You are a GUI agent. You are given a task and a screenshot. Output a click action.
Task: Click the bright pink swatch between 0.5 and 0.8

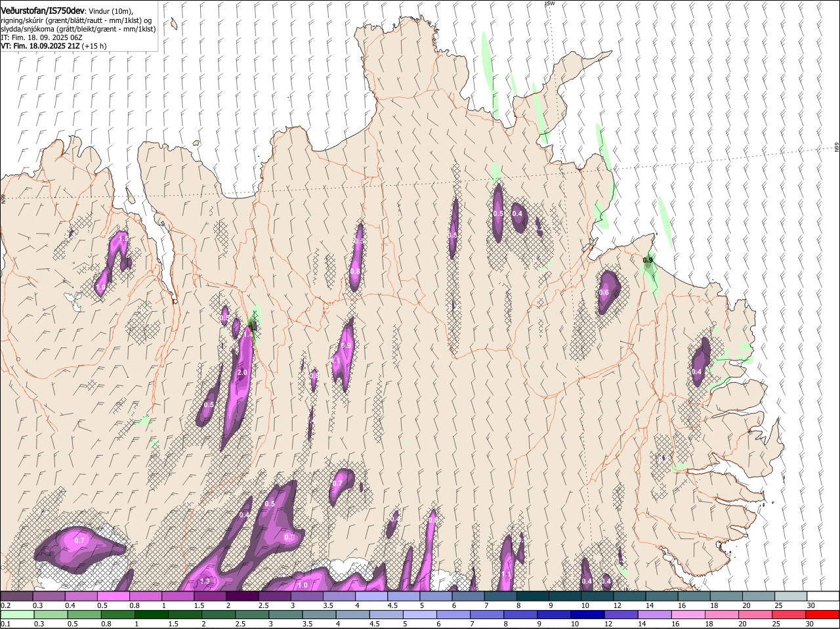(x=114, y=596)
